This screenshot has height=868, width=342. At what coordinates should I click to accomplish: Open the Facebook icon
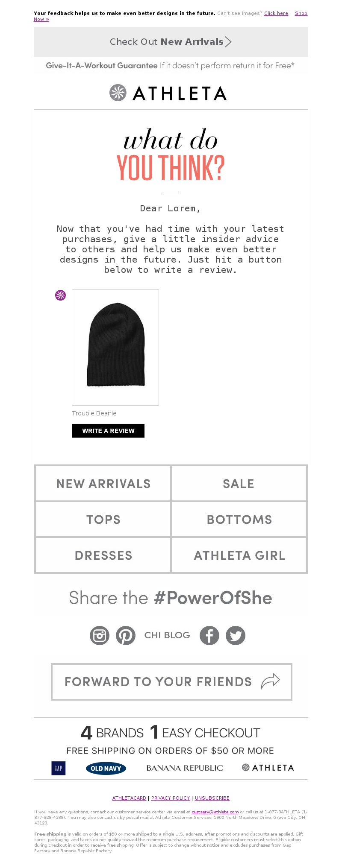pyautogui.click(x=209, y=635)
